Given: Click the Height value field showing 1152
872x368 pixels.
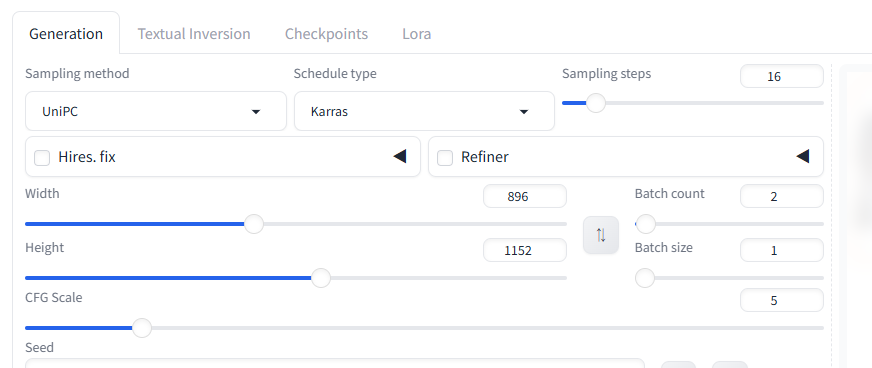Looking at the screenshot, I should click(525, 250).
